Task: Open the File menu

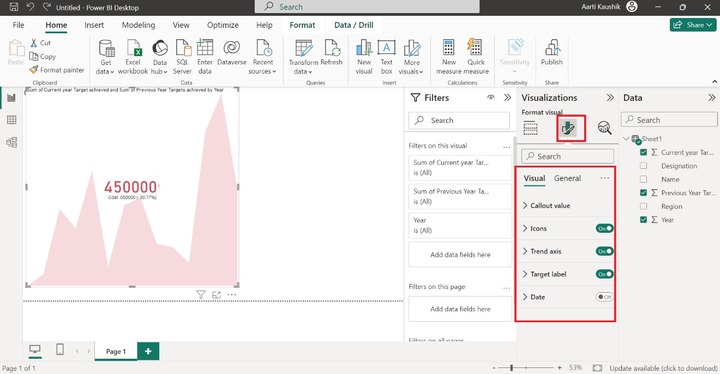Action: [x=18, y=25]
